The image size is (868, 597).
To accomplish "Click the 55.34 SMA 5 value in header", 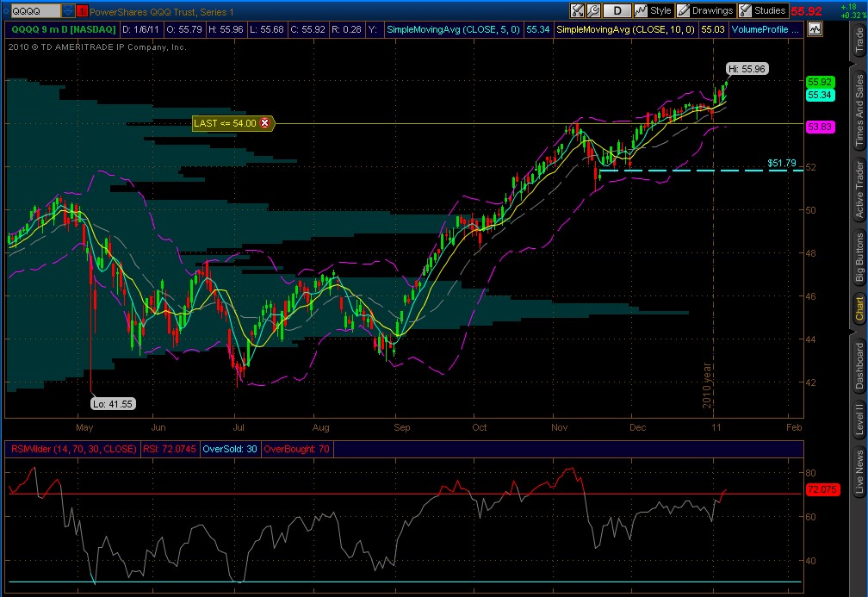I will [x=537, y=29].
